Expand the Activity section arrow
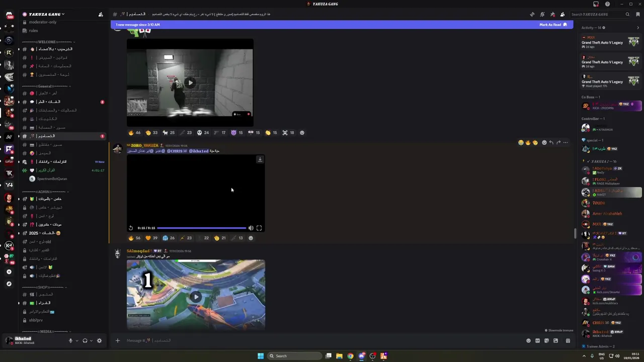The width and height of the screenshot is (644, 362). (638, 28)
